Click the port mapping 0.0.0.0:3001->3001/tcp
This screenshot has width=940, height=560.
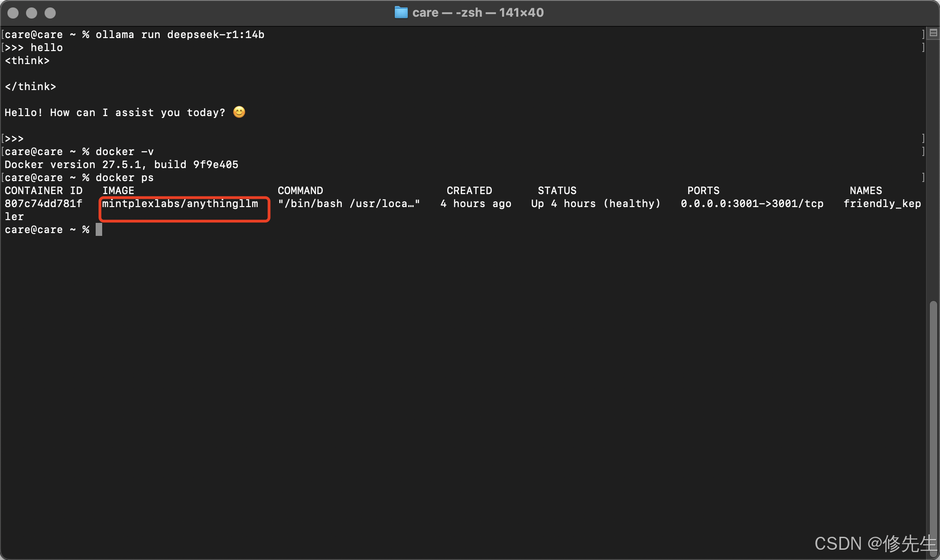click(752, 203)
